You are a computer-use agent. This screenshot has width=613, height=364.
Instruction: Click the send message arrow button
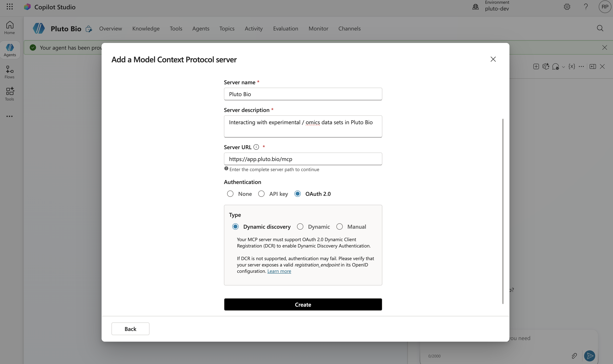tap(590, 356)
